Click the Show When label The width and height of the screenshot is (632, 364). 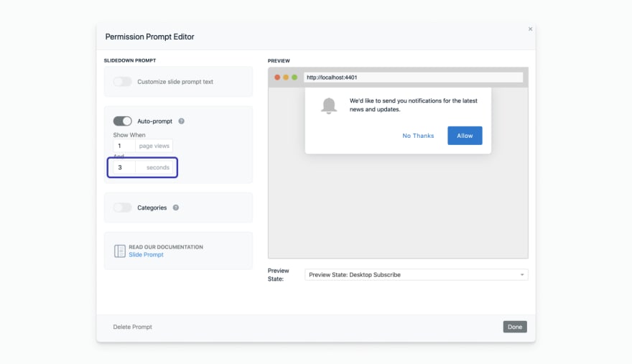click(129, 135)
